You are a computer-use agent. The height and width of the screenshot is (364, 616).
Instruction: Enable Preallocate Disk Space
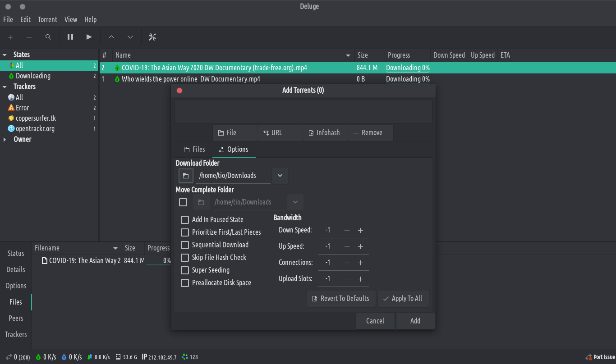coord(184,283)
